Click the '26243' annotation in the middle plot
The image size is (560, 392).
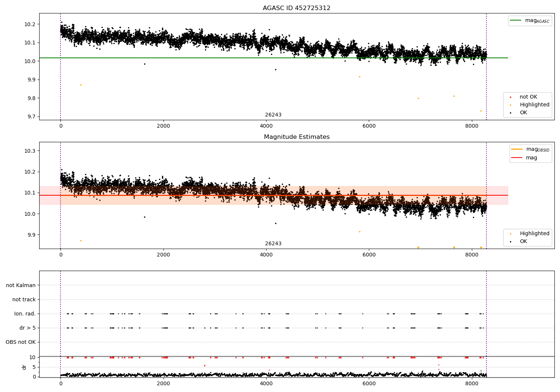[273, 244]
